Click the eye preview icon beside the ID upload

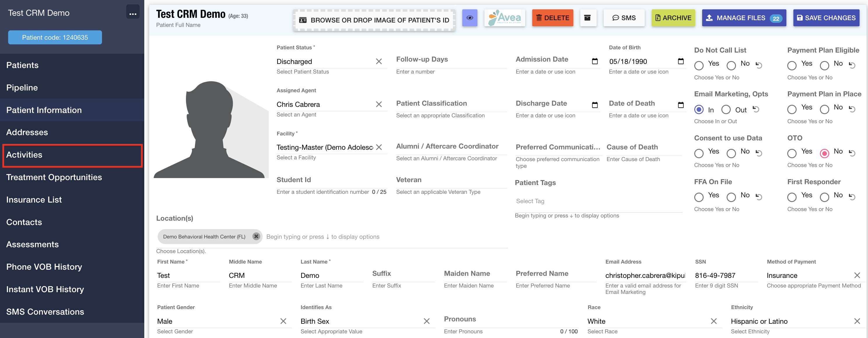(x=470, y=18)
